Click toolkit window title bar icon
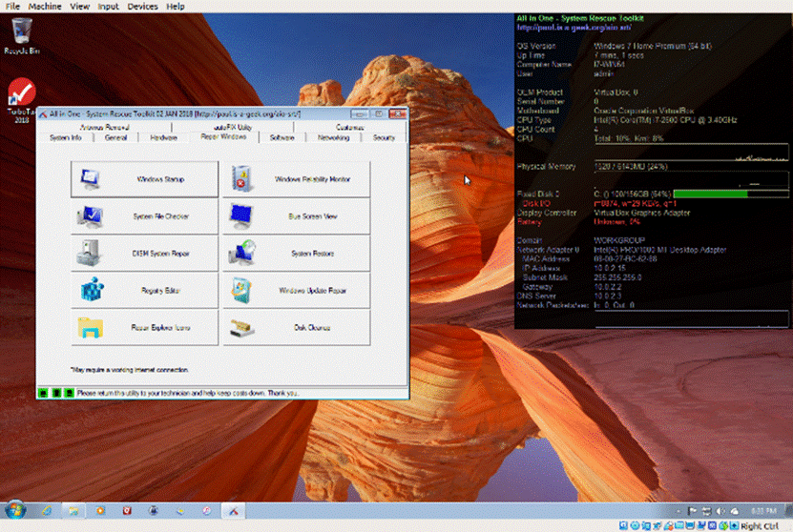 coord(44,114)
